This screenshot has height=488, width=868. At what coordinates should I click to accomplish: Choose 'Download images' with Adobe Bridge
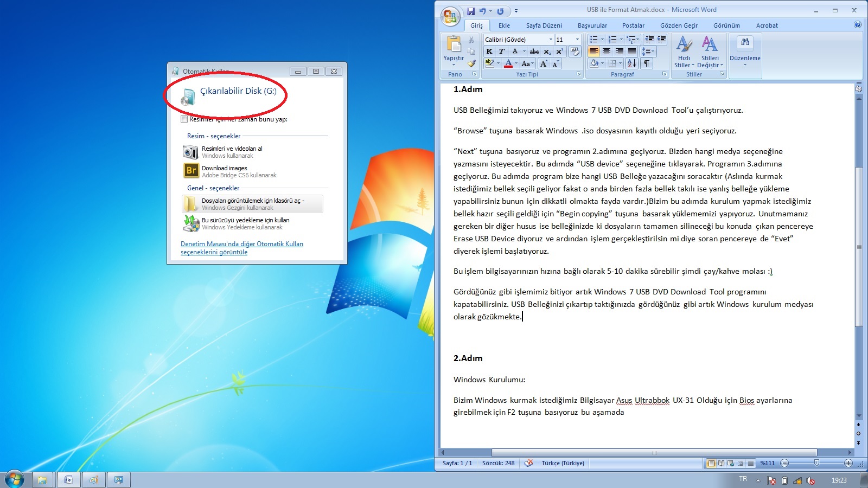(252, 171)
